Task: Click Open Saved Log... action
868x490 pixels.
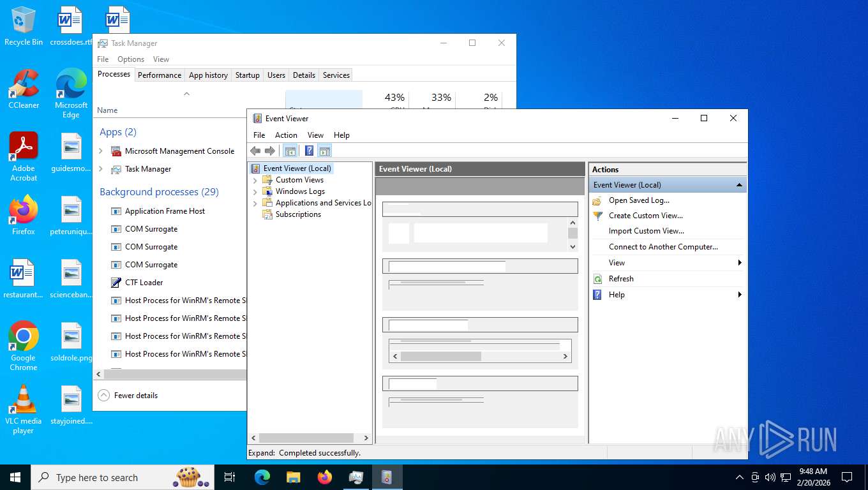Action: pos(639,200)
